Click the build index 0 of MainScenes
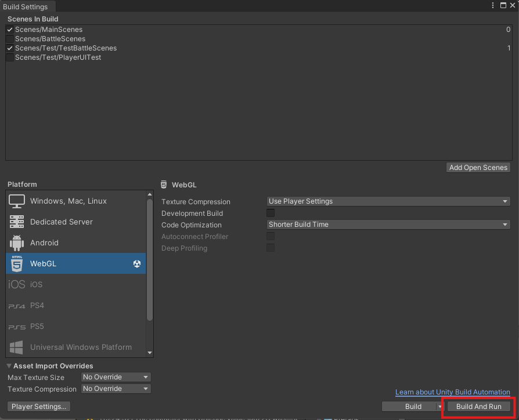 click(x=508, y=30)
